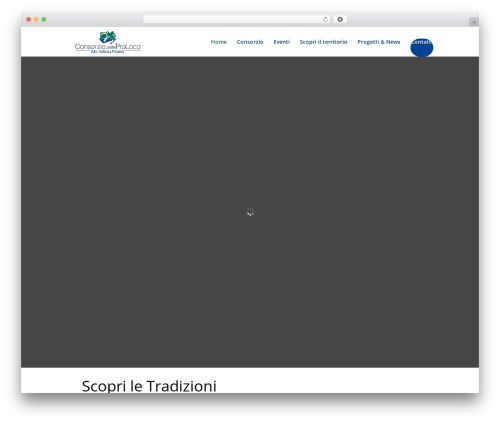Viewport: 500px width, 423px height.
Task: Click the blue Contatti button
Action: [422, 47]
